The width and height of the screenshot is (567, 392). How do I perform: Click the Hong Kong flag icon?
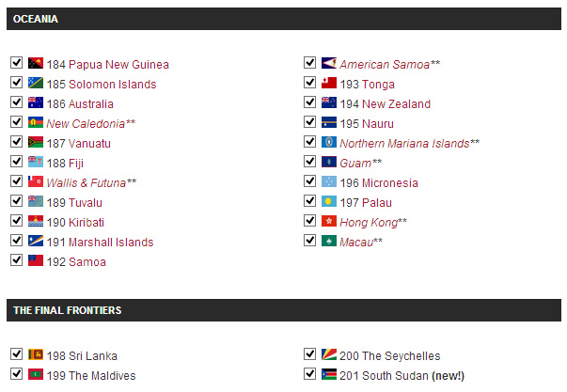click(x=329, y=221)
